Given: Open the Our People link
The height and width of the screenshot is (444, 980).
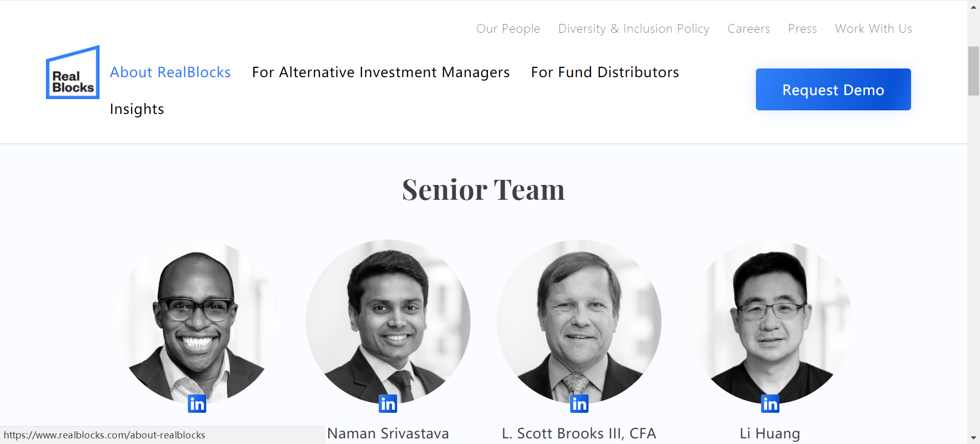Looking at the screenshot, I should [x=508, y=29].
